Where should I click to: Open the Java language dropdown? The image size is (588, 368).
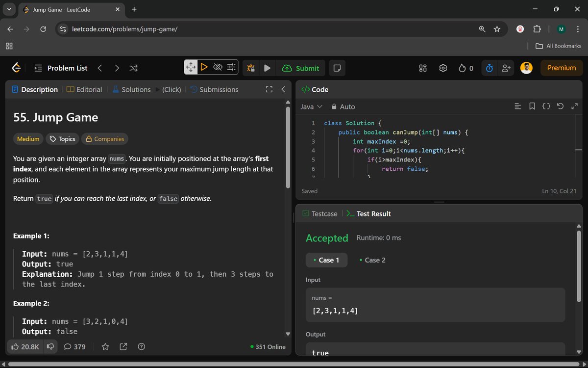coord(312,106)
